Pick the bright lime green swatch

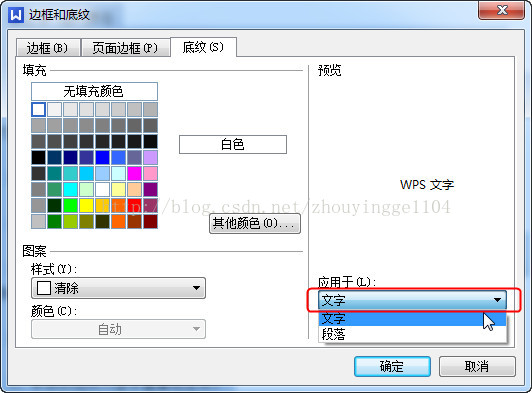click(70, 205)
